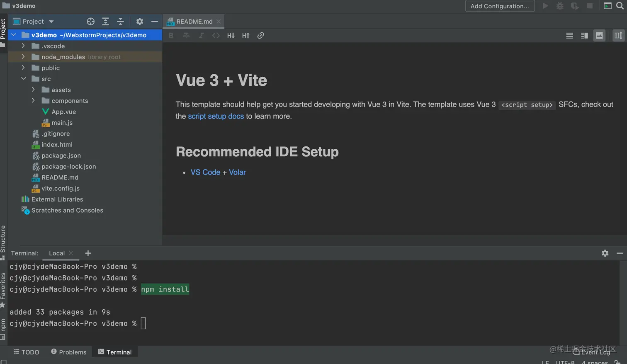Close the README.md editor tab

coord(219,22)
